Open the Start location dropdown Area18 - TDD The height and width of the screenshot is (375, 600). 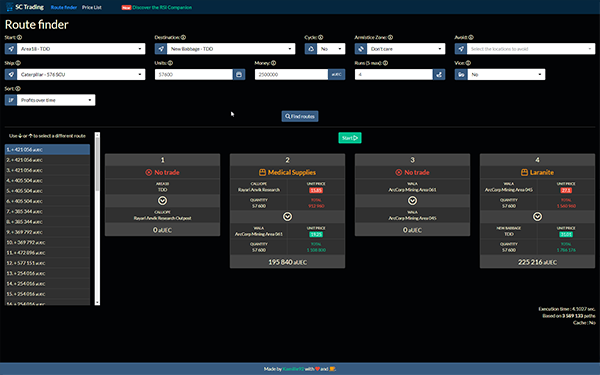pos(81,49)
